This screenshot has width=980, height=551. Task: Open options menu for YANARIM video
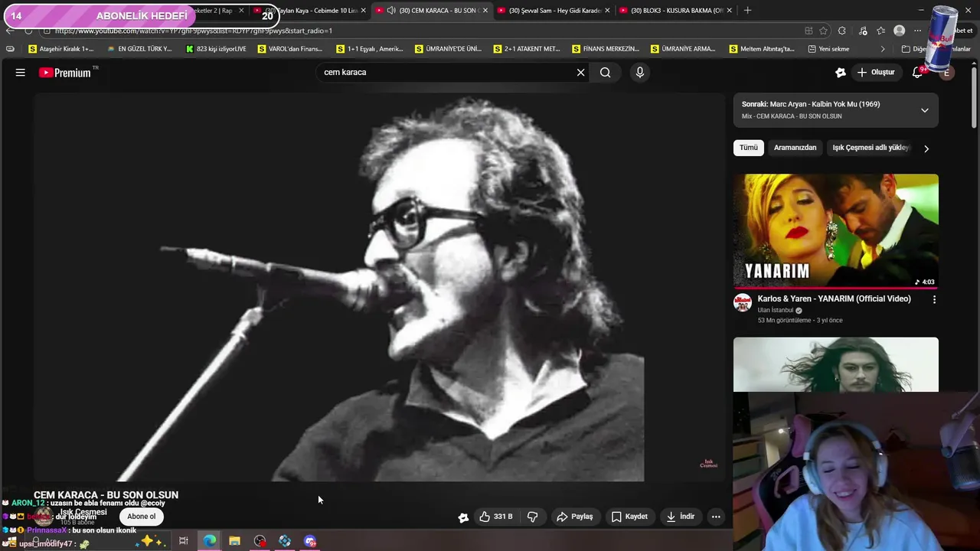(x=934, y=300)
